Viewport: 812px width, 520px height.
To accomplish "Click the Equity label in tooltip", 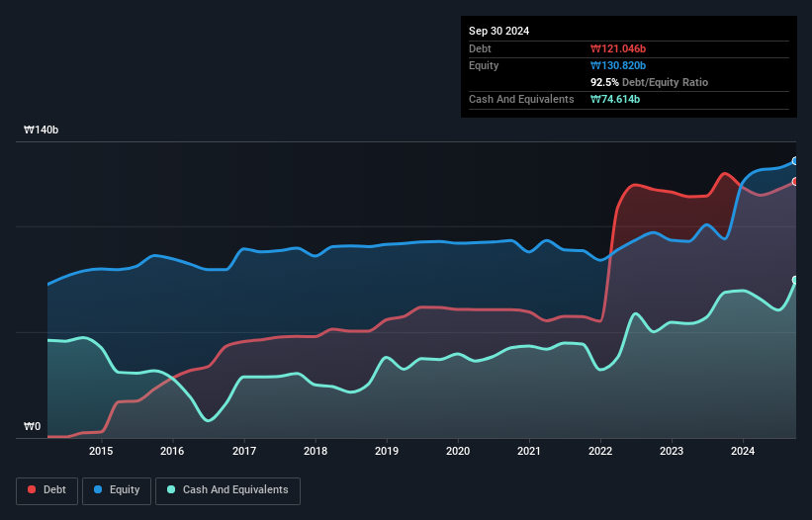I will (484, 65).
